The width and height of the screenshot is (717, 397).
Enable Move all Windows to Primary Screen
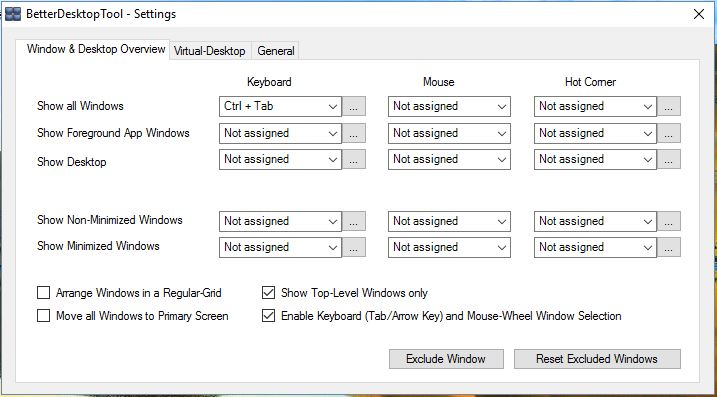[43, 316]
